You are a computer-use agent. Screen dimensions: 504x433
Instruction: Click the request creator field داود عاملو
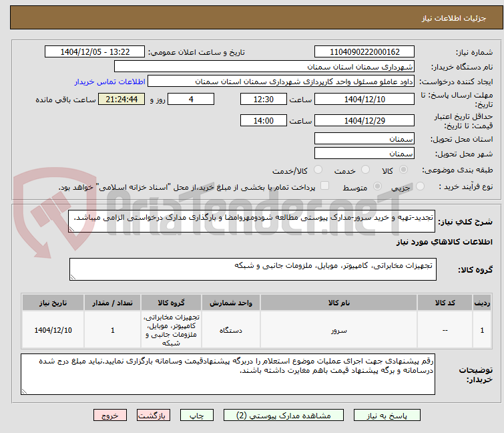[281, 82]
